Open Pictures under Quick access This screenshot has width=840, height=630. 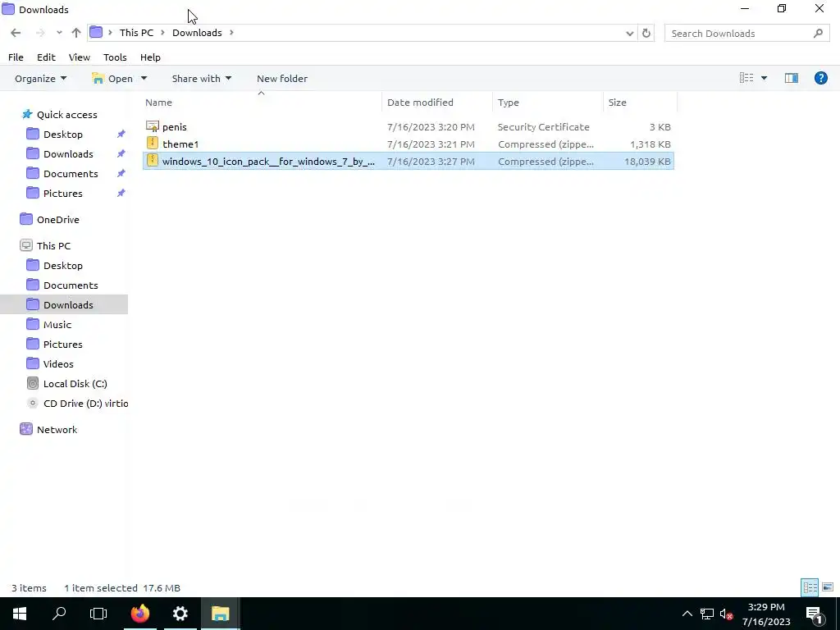tap(62, 194)
